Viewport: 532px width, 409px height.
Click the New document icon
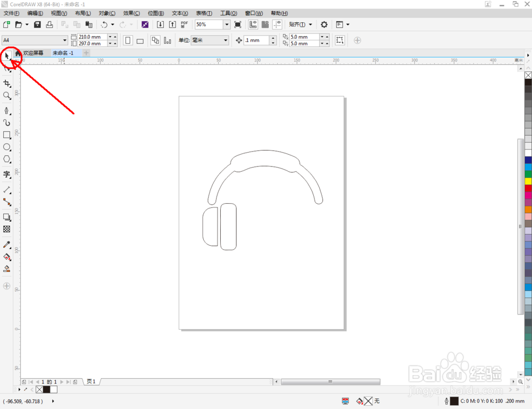click(6, 24)
